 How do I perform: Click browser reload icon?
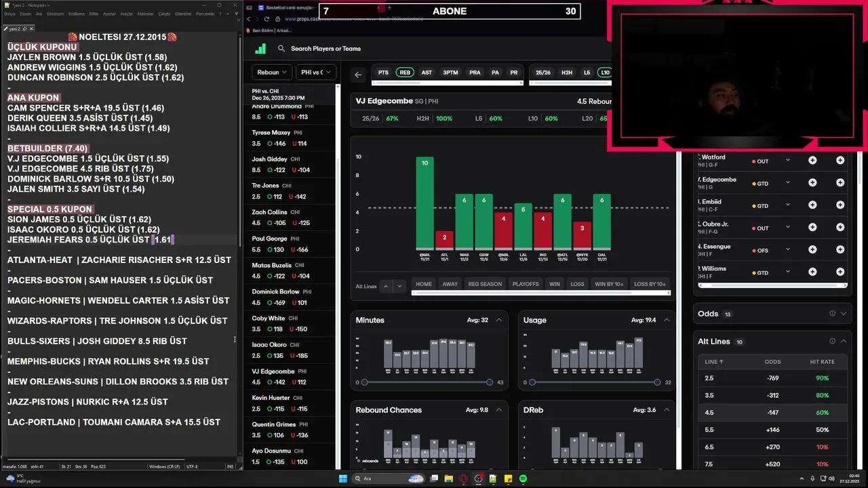click(x=267, y=19)
